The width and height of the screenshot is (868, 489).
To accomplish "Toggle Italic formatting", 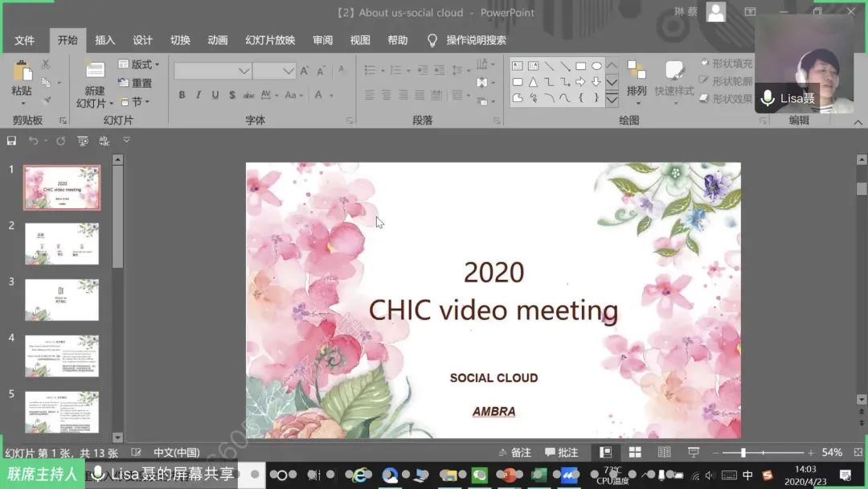I will click(199, 95).
